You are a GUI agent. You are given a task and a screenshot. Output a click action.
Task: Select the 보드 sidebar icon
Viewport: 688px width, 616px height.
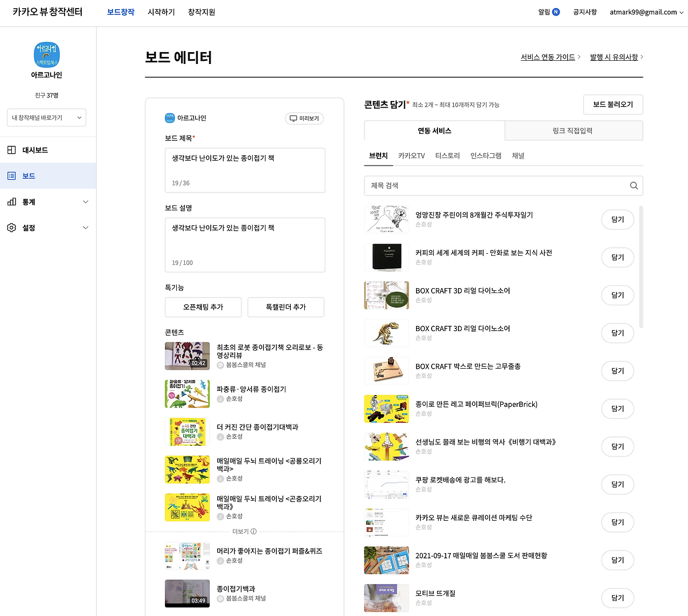(12, 176)
